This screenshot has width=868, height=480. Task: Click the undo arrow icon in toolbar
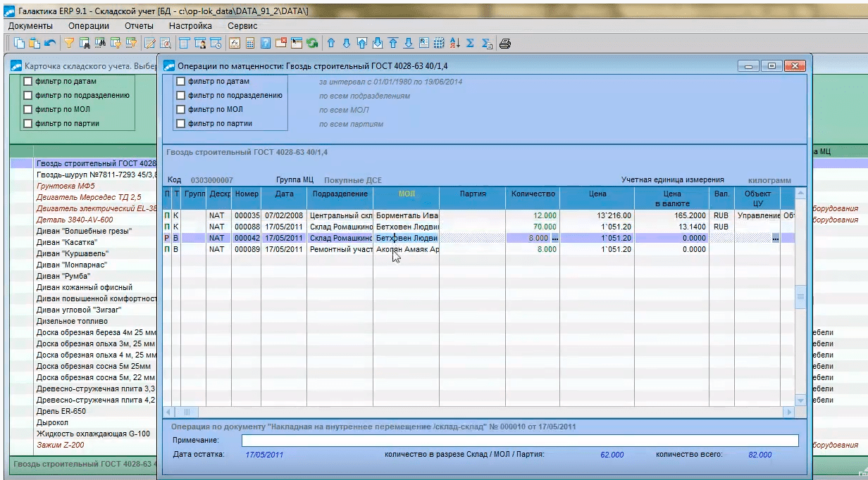(50, 43)
